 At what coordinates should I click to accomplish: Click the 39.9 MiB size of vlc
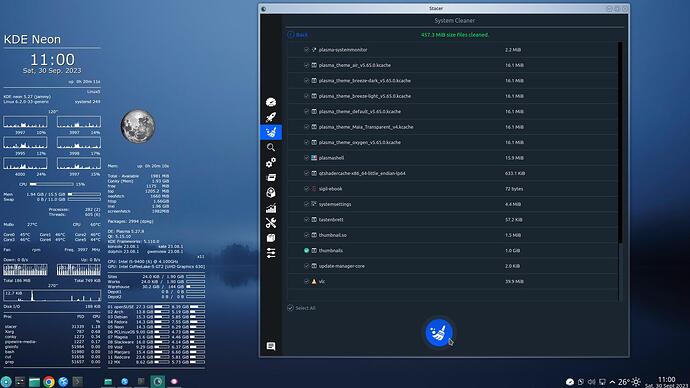[x=514, y=282]
